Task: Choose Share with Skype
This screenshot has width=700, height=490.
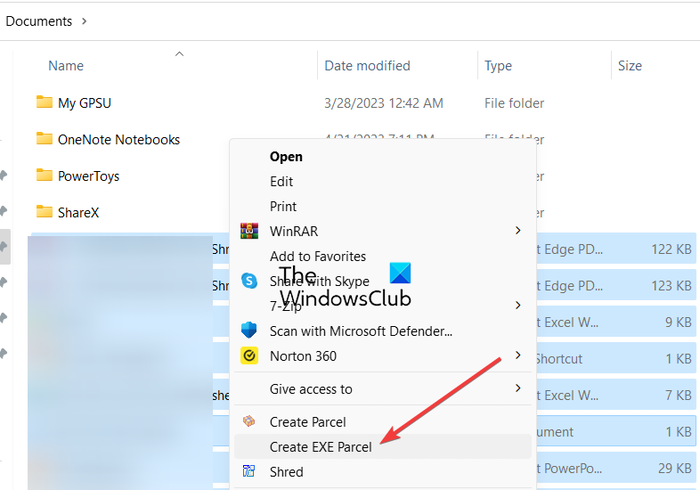Action: (x=320, y=281)
